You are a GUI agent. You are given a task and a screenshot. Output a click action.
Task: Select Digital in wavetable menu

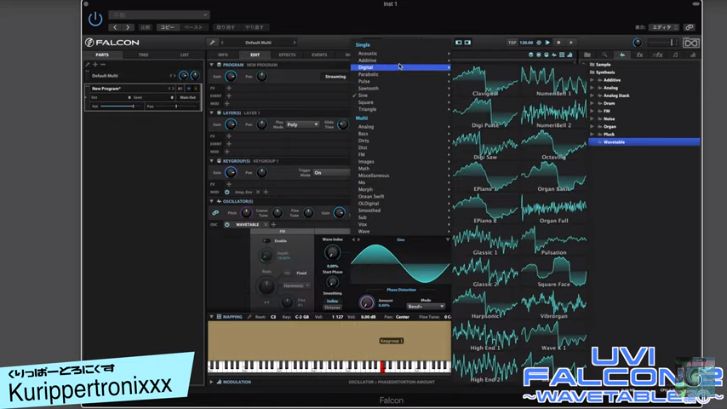pos(401,68)
